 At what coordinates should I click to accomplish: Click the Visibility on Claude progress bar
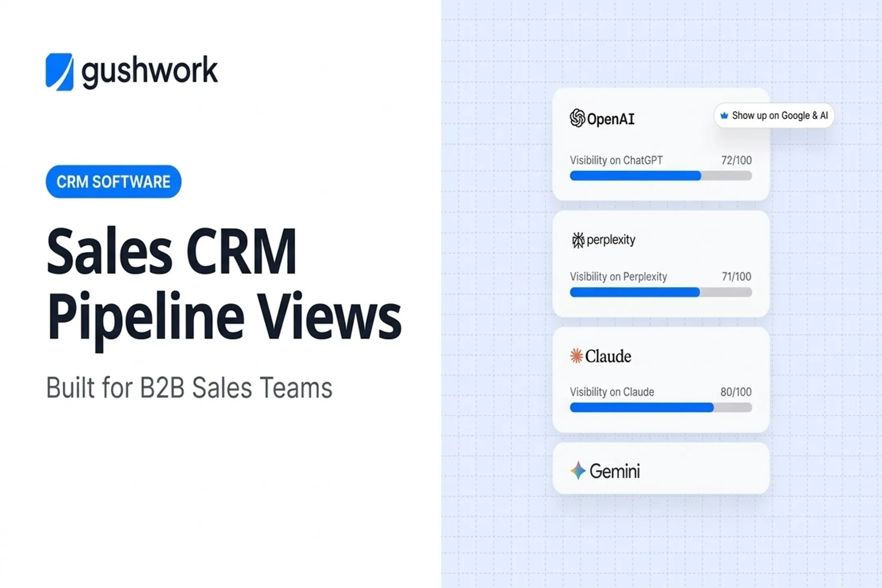pos(661,408)
